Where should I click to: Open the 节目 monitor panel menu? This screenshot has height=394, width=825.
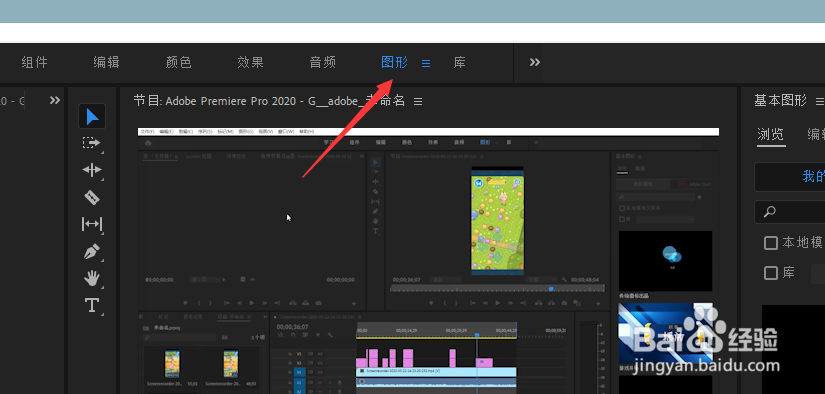click(418, 102)
